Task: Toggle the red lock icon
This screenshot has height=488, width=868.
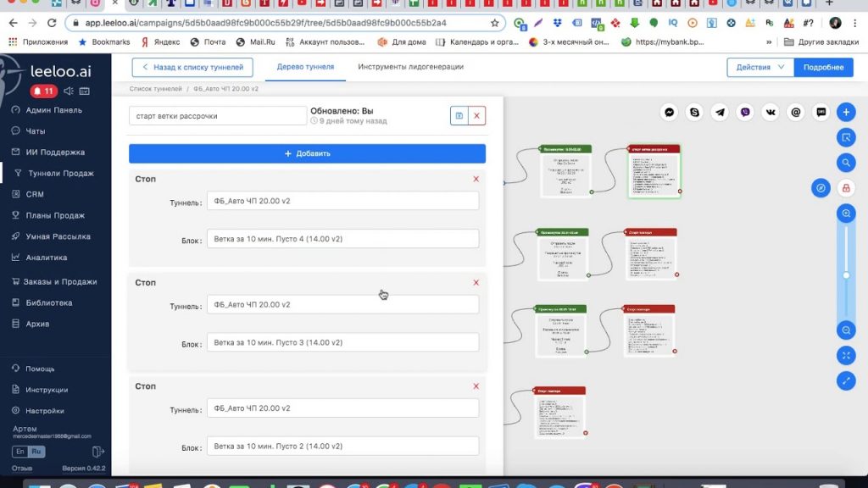Action: click(846, 188)
